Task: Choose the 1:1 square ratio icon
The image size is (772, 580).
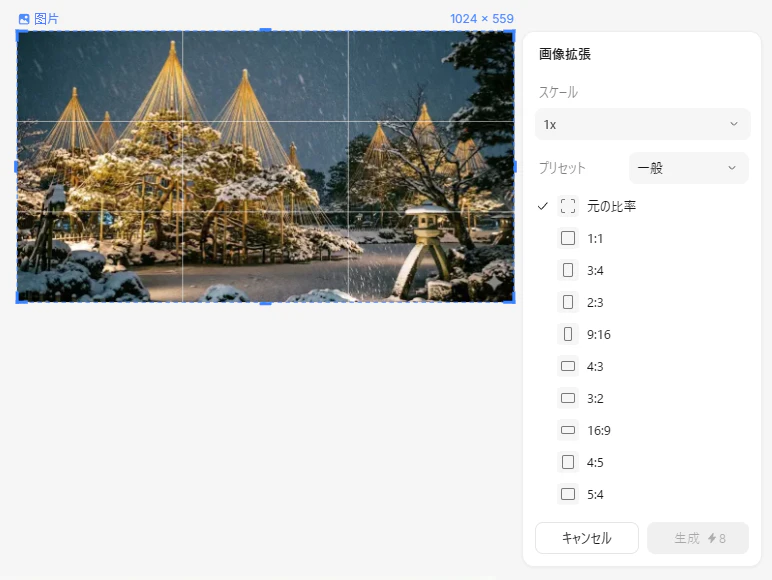Action: pos(568,238)
